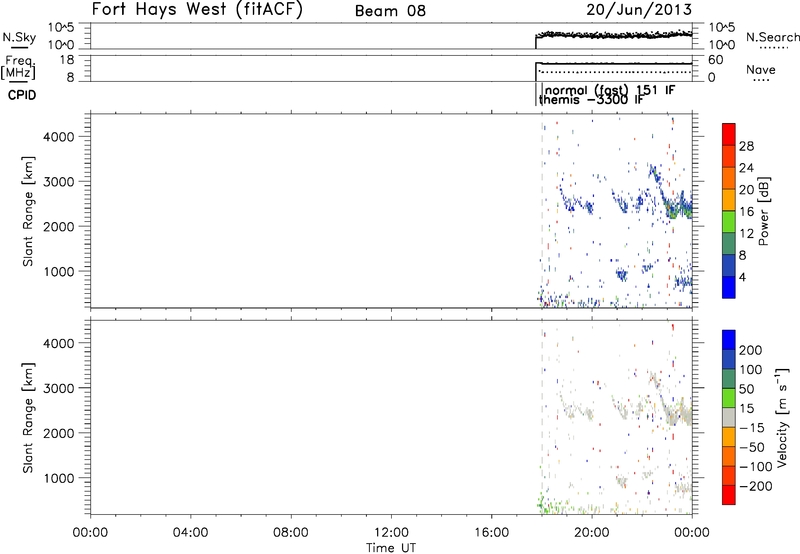This screenshot has height=554, width=800.
Task: Click the blue top segment of Velocity colorbar
Action: pos(729,340)
